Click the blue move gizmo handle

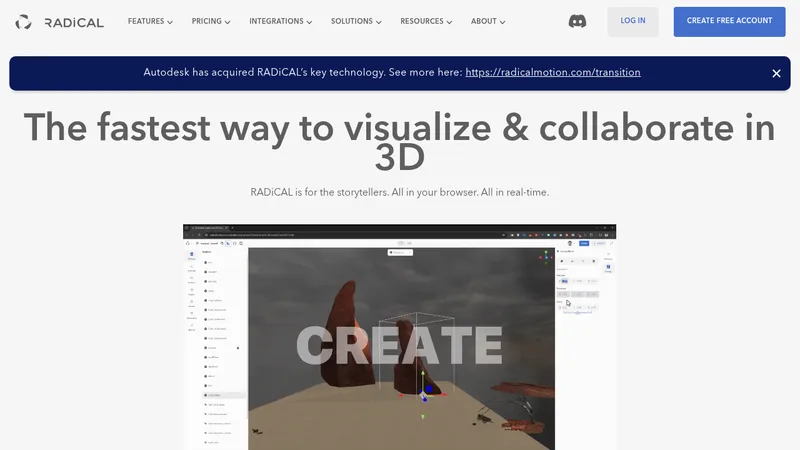click(429, 389)
